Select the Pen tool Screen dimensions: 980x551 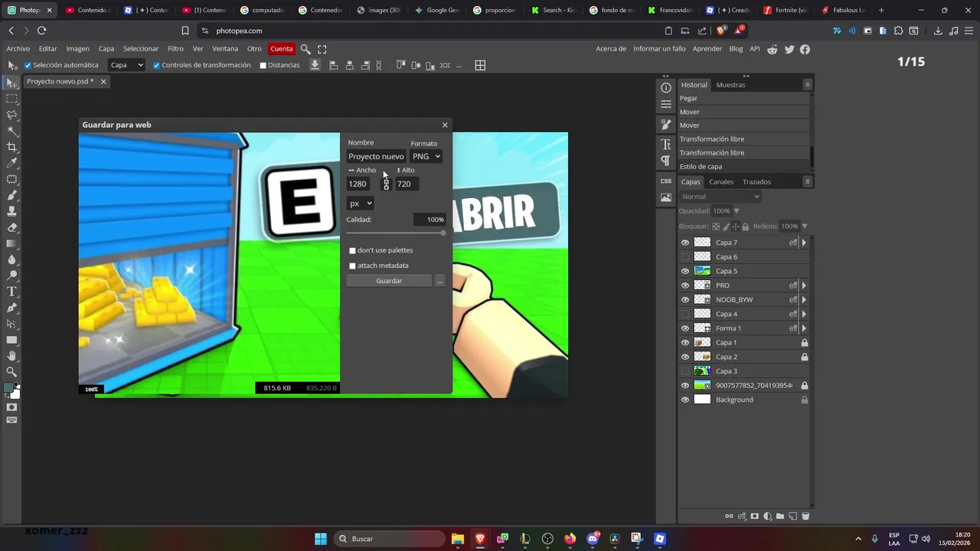pos(11,308)
